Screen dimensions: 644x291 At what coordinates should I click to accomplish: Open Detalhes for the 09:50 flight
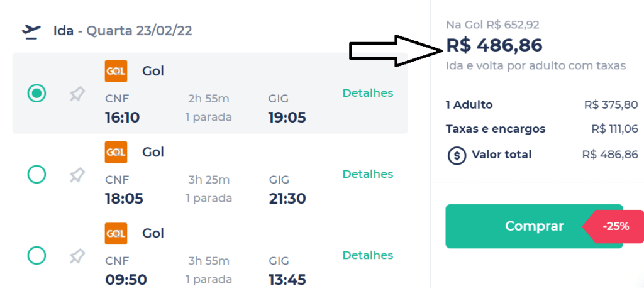[367, 255]
